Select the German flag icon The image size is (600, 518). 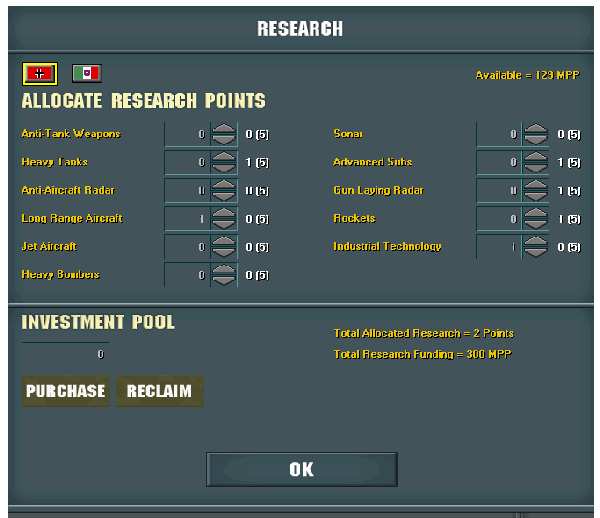tap(40, 73)
